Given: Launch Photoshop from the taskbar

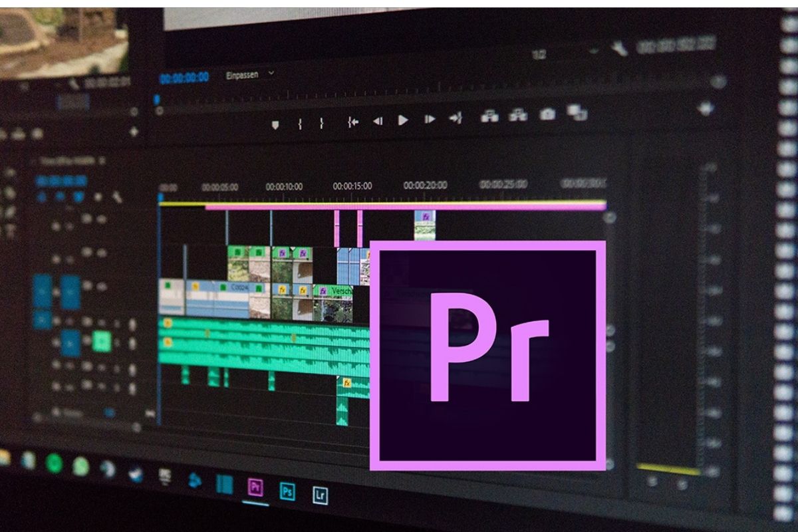Looking at the screenshot, I should tap(288, 491).
